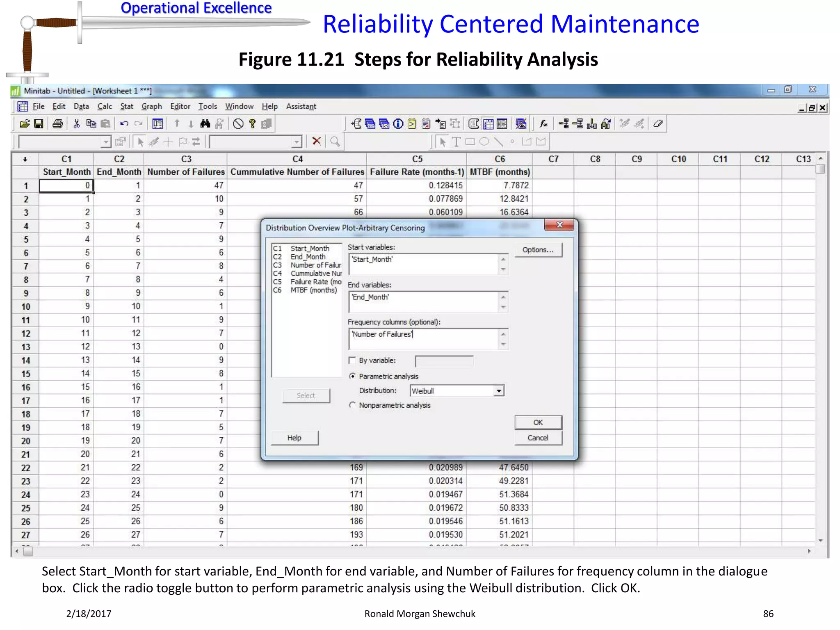Click the Show Info blue circle icon

click(x=398, y=124)
